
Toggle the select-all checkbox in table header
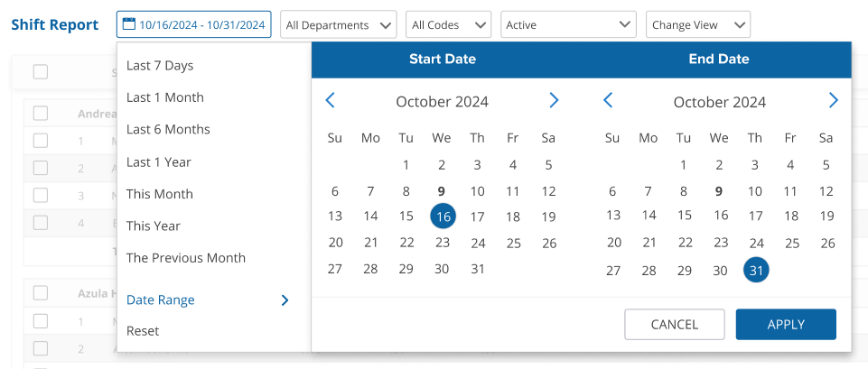click(x=41, y=72)
